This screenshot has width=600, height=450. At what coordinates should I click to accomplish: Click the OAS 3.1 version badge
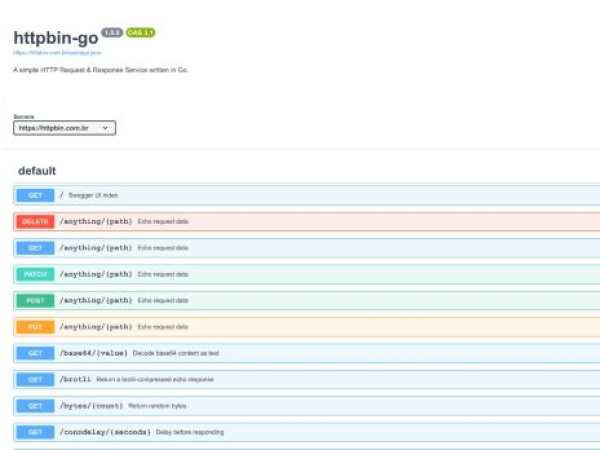point(140,33)
